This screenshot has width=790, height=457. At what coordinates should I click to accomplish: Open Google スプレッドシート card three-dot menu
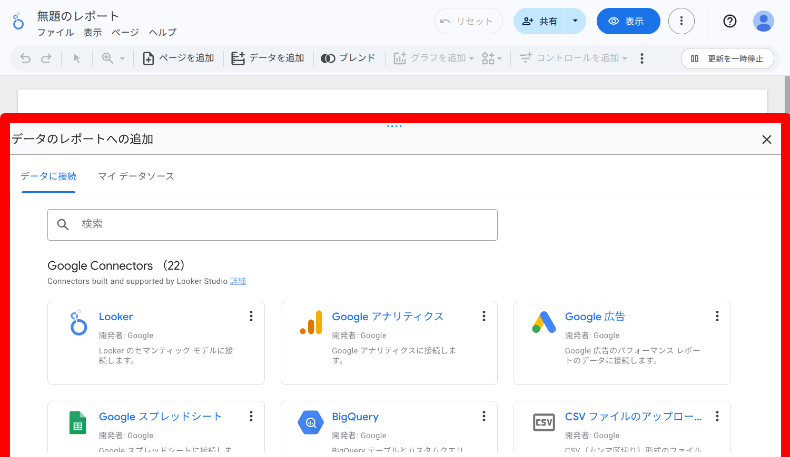click(251, 416)
